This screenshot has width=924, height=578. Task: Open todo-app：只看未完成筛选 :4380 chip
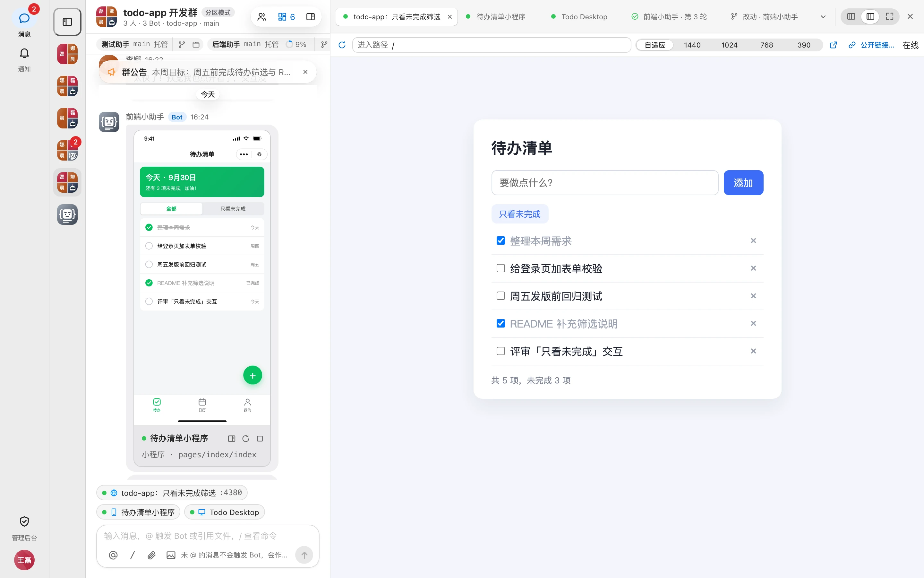click(x=172, y=492)
